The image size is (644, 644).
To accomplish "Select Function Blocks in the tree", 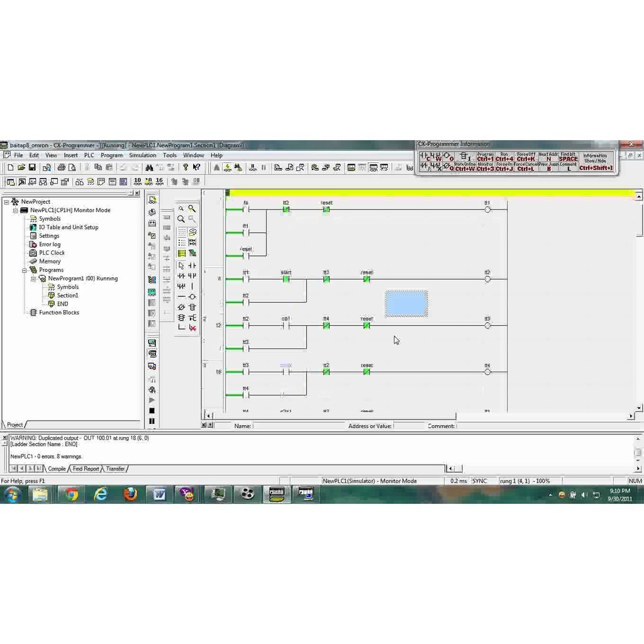I will point(59,313).
